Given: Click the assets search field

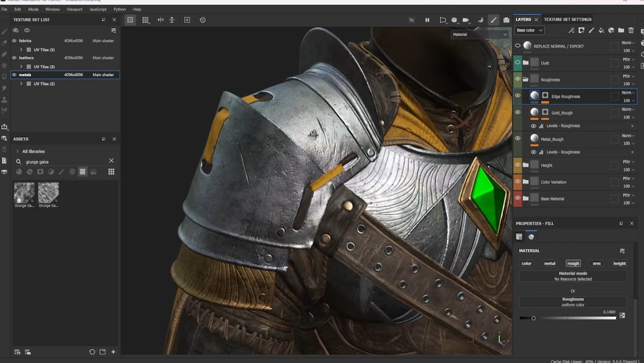Looking at the screenshot, I should (65, 161).
